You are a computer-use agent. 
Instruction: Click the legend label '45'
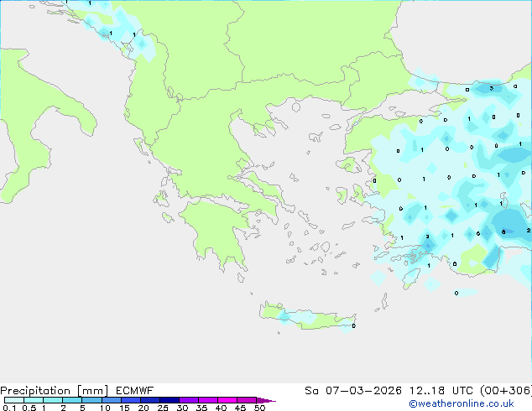(240, 408)
